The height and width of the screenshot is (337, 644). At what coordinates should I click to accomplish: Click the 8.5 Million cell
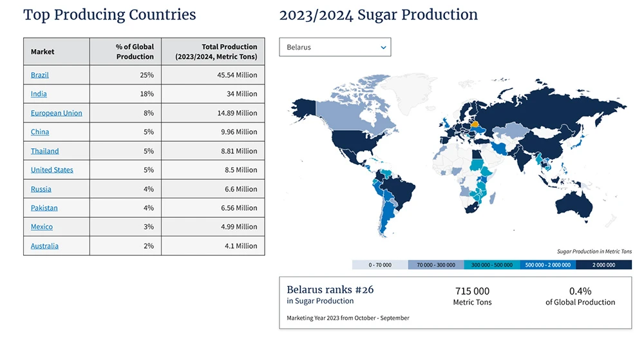[x=213, y=169]
